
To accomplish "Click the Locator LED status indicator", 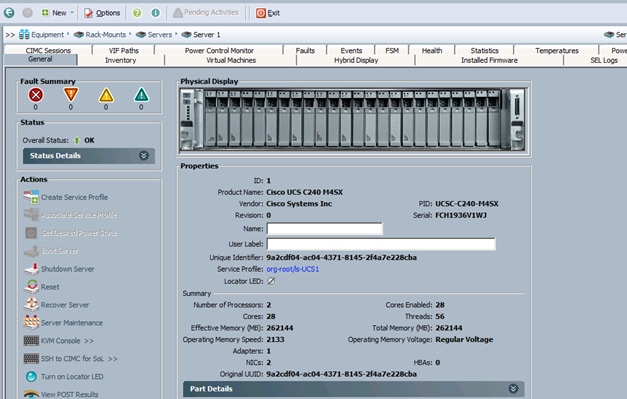I will click(271, 281).
